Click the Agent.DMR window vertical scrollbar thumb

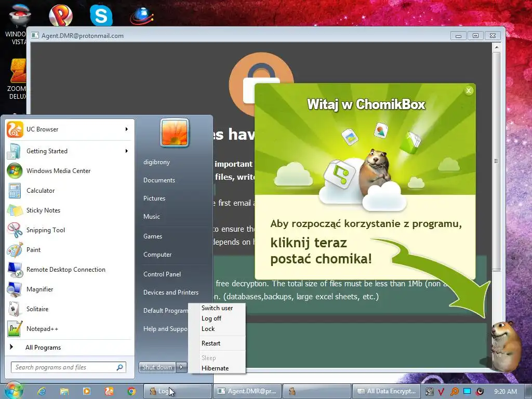coord(496,161)
